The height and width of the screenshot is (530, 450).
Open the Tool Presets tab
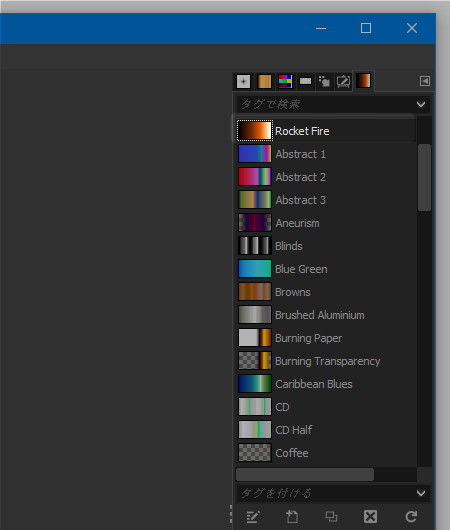click(324, 81)
